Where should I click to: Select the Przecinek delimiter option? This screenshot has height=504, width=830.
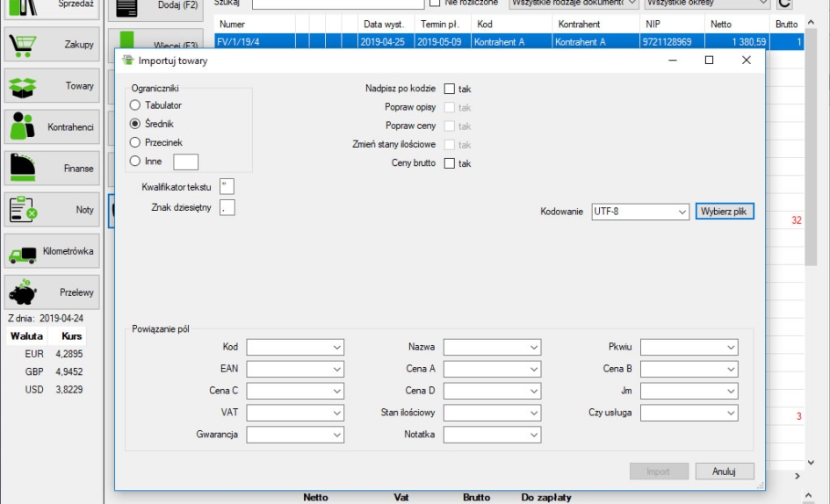point(135,142)
